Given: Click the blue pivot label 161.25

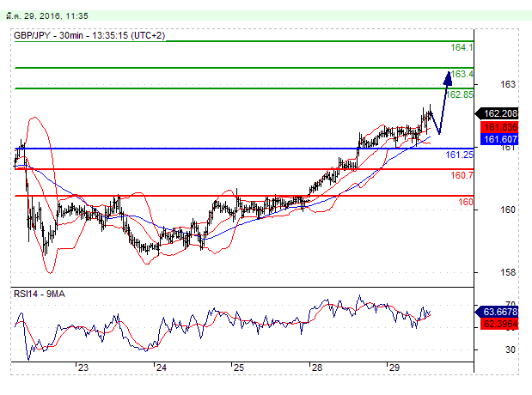Looking at the screenshot, I should (459, 155).
